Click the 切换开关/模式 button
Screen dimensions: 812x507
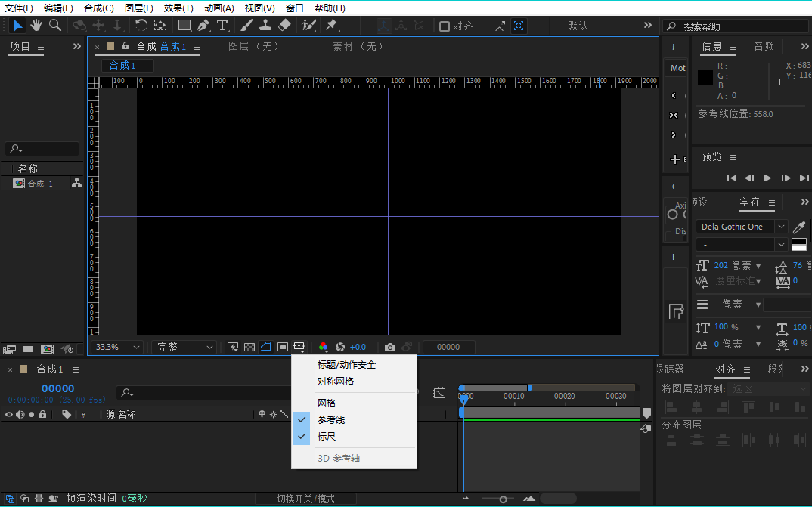[305, 499]
